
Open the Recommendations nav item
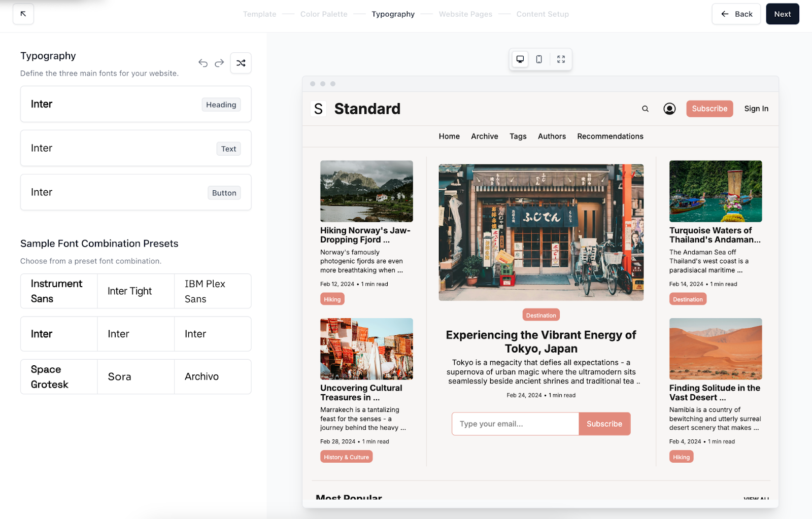tap(610, 136)
